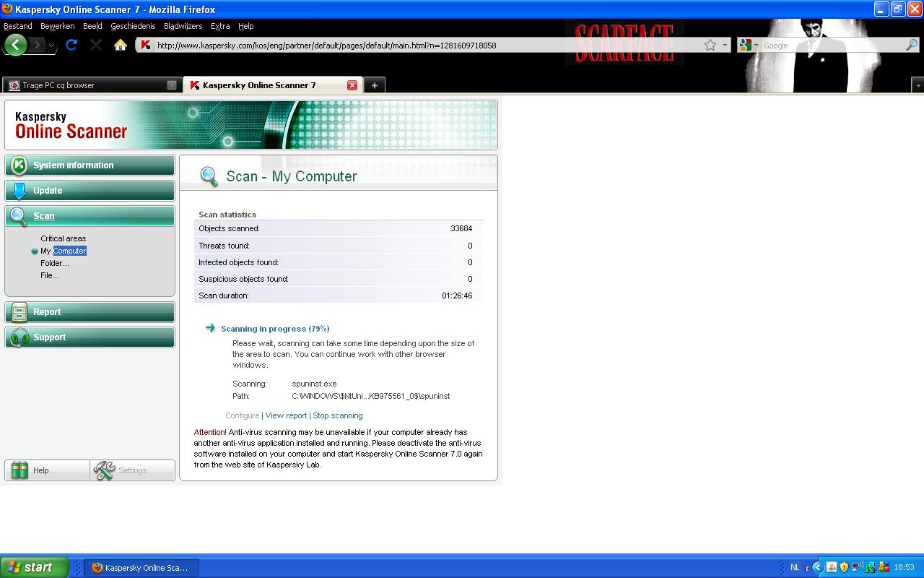Click the NL language indicator in tray
This screenshot has width=924, height=578.
(795, 568)
